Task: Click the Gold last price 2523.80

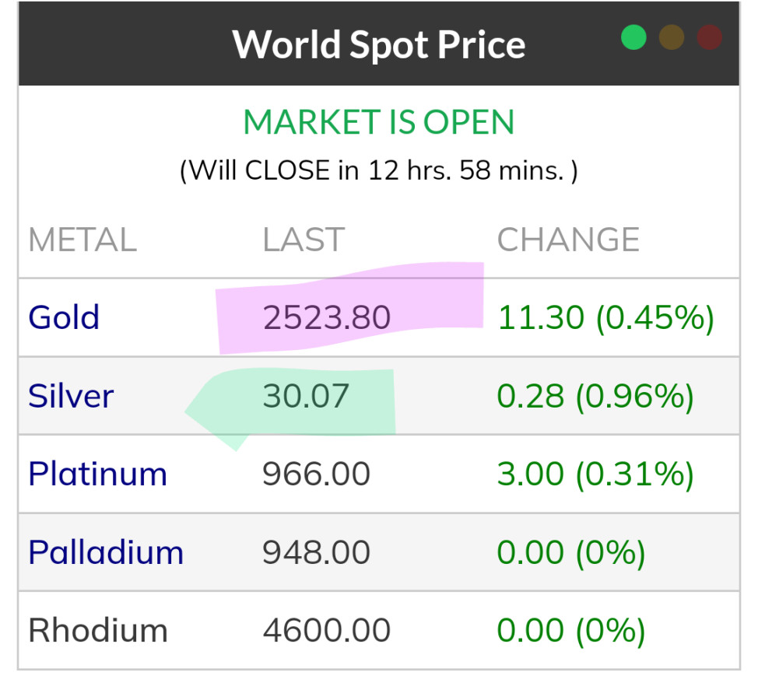Action: point(326,317)
